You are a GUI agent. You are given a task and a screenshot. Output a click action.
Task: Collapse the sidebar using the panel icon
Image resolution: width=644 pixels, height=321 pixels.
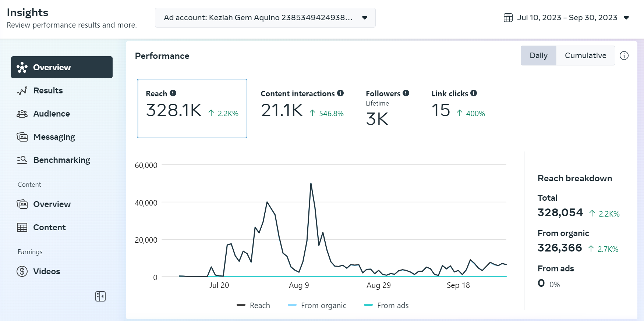pos(100,296)
